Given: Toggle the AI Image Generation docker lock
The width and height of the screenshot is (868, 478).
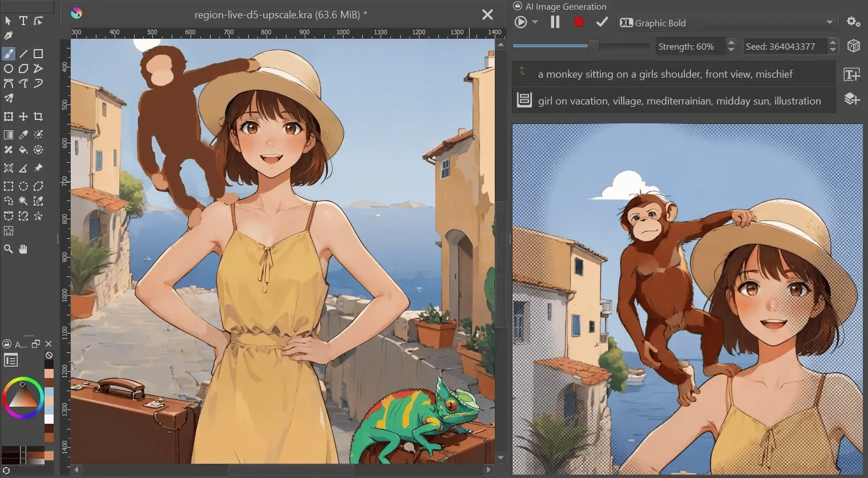Looking at the screenshot, I should click(x=517, y=6).
